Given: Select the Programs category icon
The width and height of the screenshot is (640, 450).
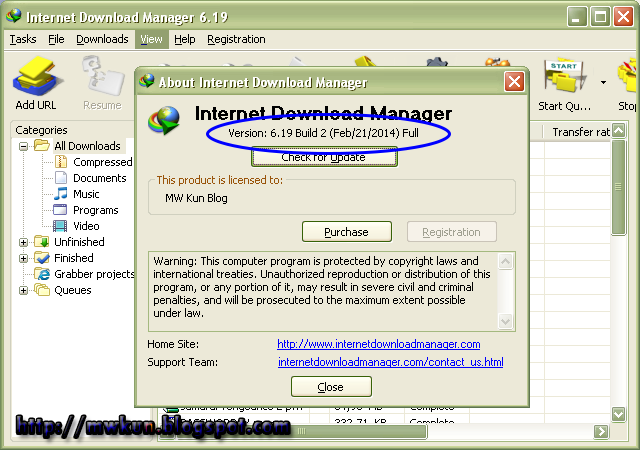Looking at the screenshot, I should (60, 210).
